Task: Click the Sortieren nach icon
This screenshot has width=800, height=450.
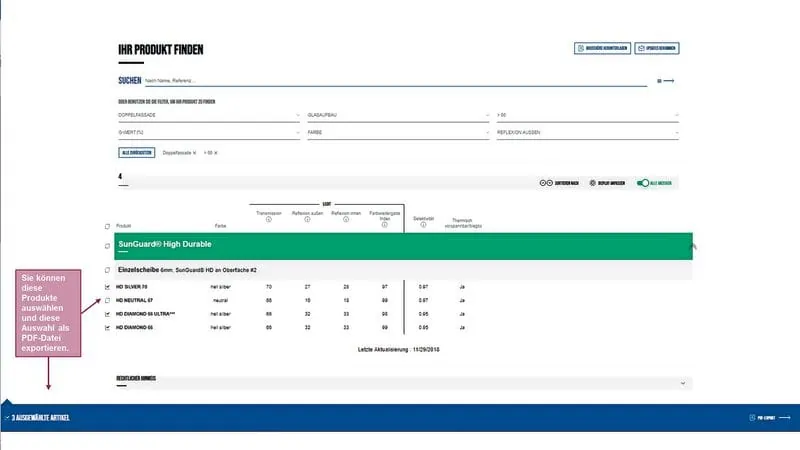Action: 546,183
